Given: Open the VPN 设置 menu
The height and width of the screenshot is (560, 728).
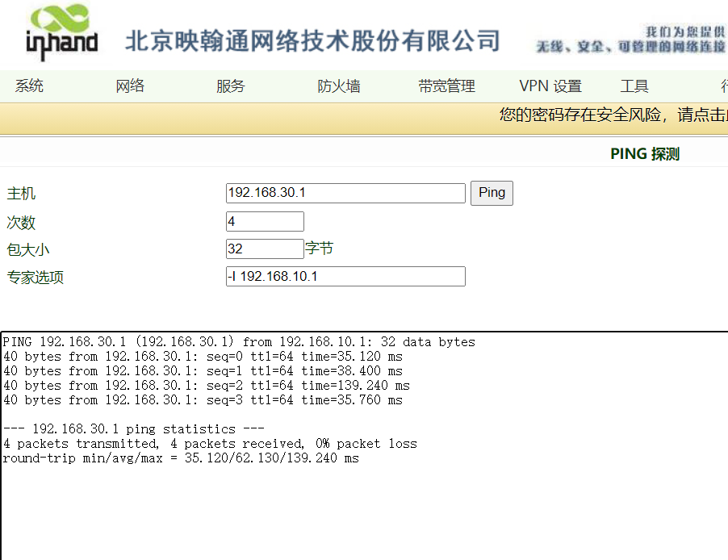Looking at the screenshot, I should pyautogui.click(x=550, y=86).
